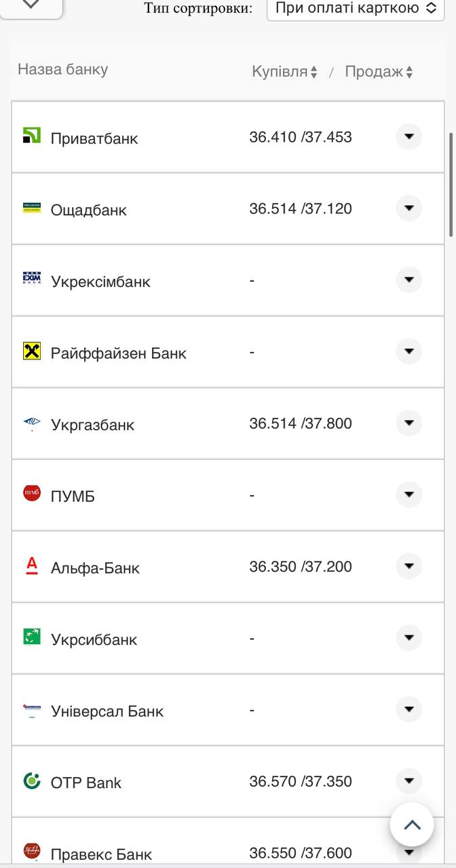Expand the Альфа-Банк row arrow
Viewport: 456px width, 868px height.
coord(408,566)
